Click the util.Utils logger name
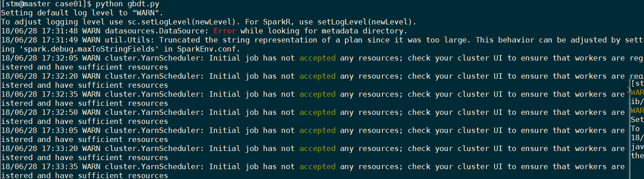Image resolution: width=644 pixels, height=179 pixels. coord(128,40)
